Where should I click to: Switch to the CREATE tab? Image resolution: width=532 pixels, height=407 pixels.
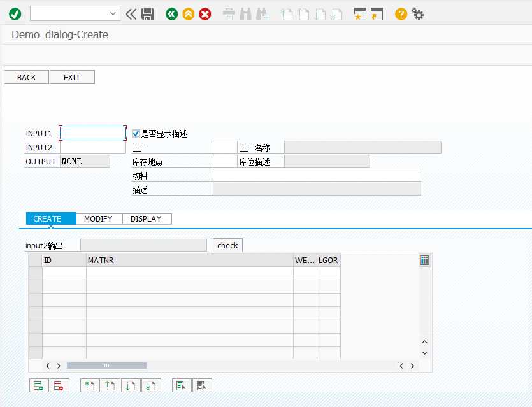51,218
